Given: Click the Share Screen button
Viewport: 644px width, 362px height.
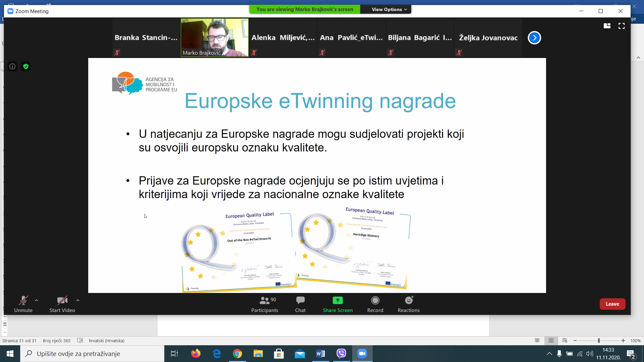Looking at the screenshot, I should [x=338, y=304].
